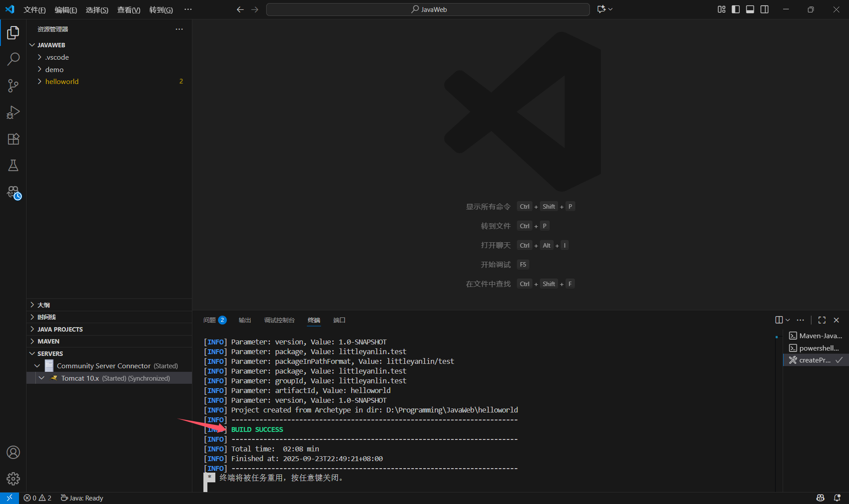The image size is (849, 504).
Task: Open the Source Control view
Action: tap(13, 85)
